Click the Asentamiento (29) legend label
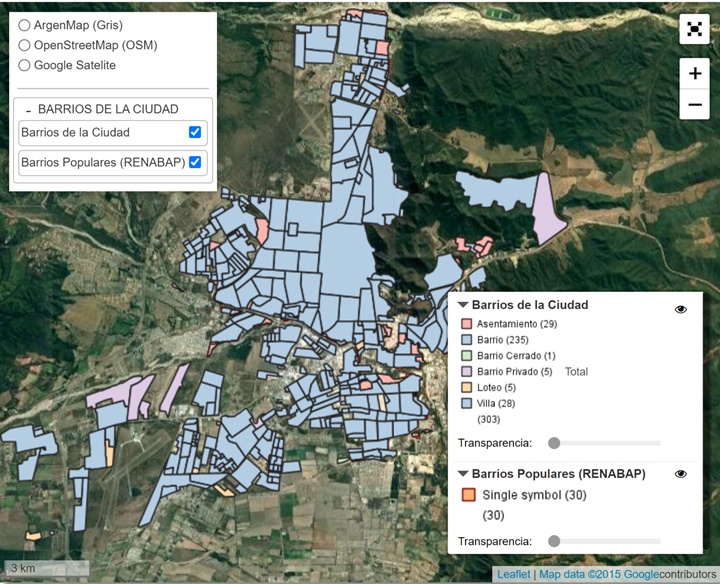This screenshot has width=720, height=584. coord(517,324)
